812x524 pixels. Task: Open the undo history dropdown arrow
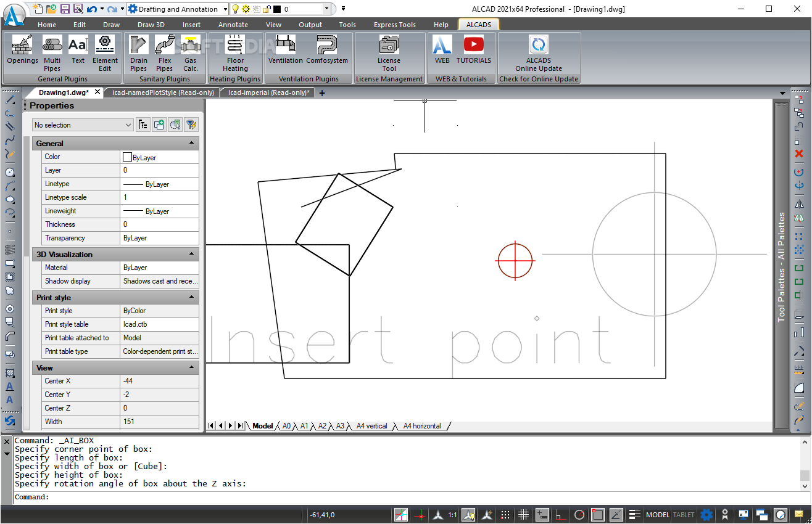pyautogui.click(x=102, y=9)
